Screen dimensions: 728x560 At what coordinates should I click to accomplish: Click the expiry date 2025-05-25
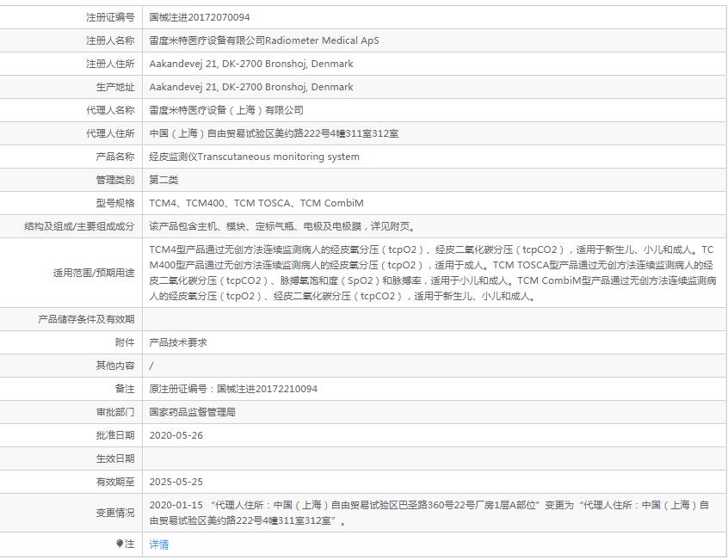coord(176,482)
